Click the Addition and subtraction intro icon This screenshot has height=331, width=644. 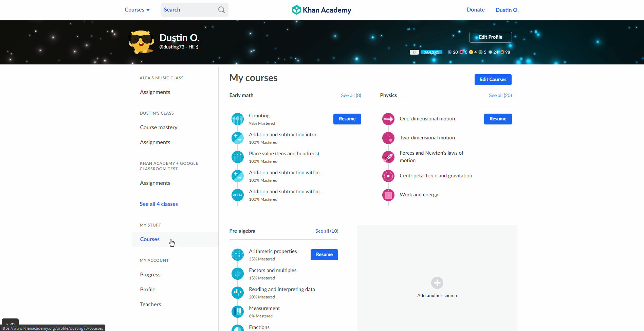[x=238, y=138]
